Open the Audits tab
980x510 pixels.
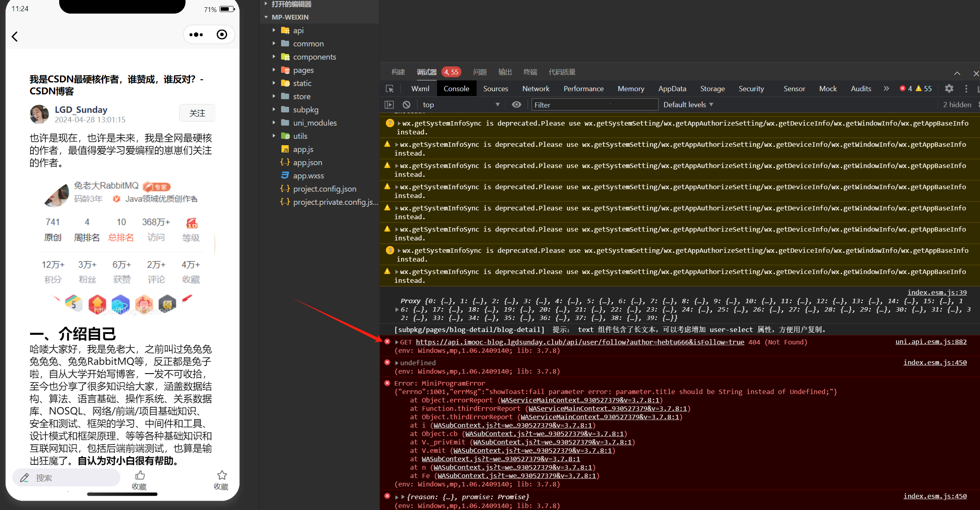coord(860,89)
